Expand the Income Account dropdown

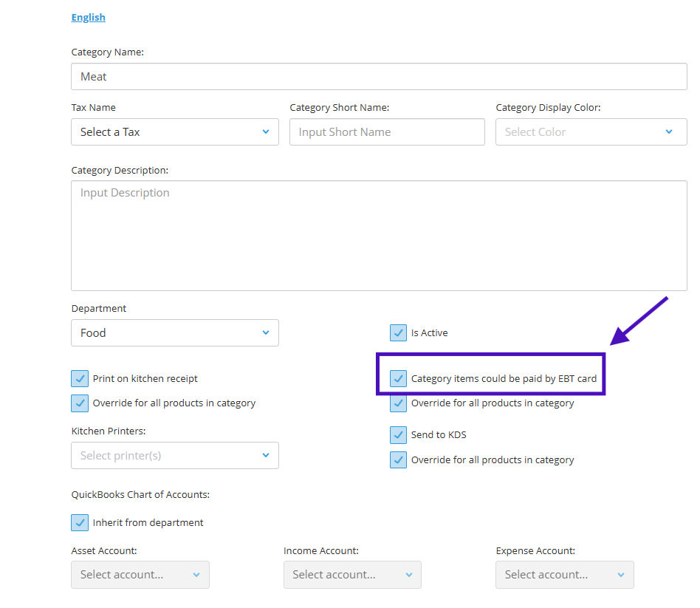[352, 575]
